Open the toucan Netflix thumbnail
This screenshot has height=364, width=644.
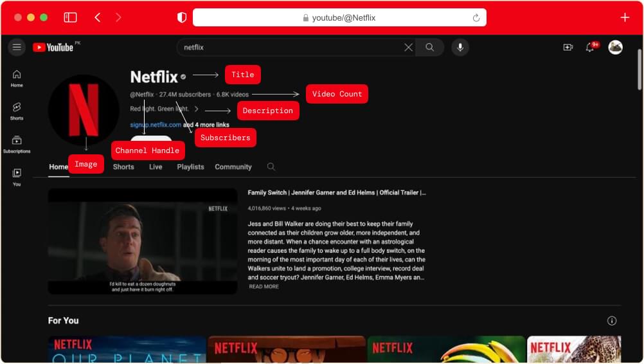(446, 349)
